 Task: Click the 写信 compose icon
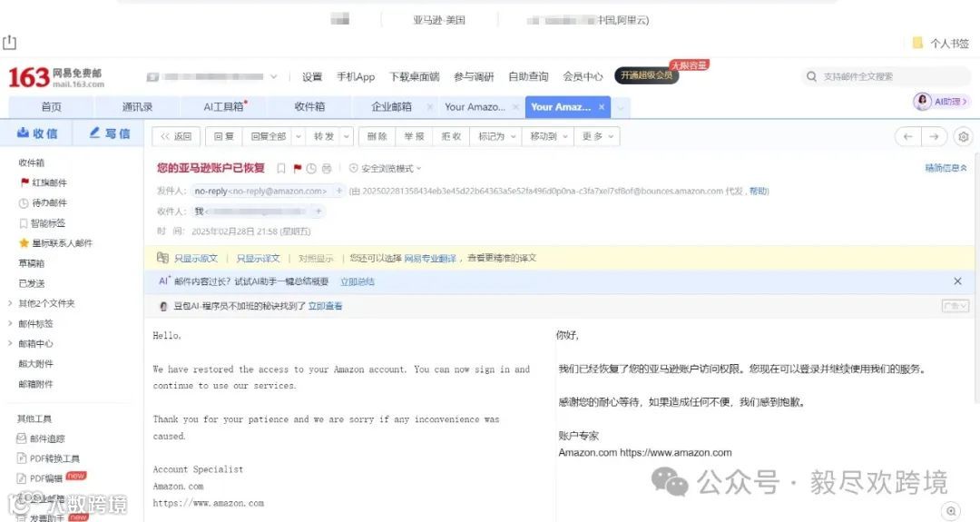(x=95, y=133)
